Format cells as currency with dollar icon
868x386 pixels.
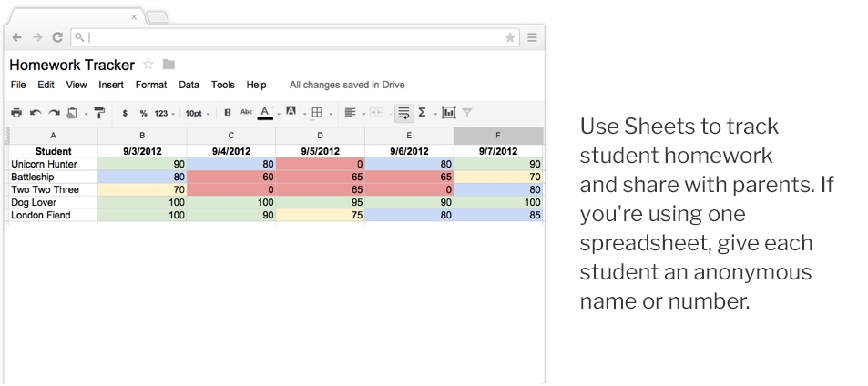click(125, 114)
